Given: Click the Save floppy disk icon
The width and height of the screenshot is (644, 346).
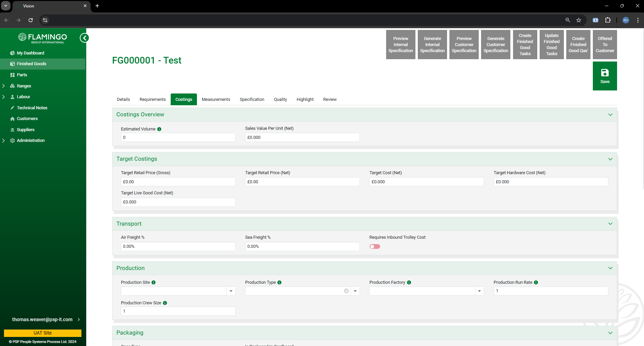Looking at the screenshot, I should pyautogui.click(x=605, y=73).
